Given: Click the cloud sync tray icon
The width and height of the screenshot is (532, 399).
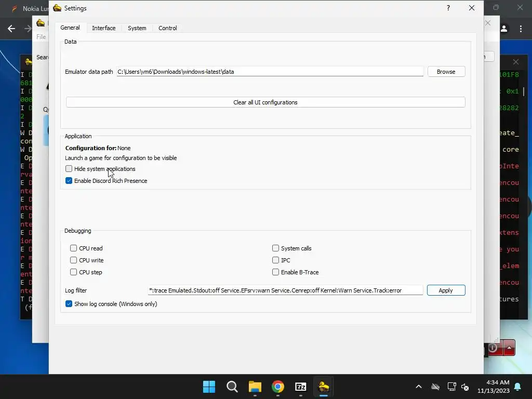Looking at the screenshot, I should tap(435, 387).
